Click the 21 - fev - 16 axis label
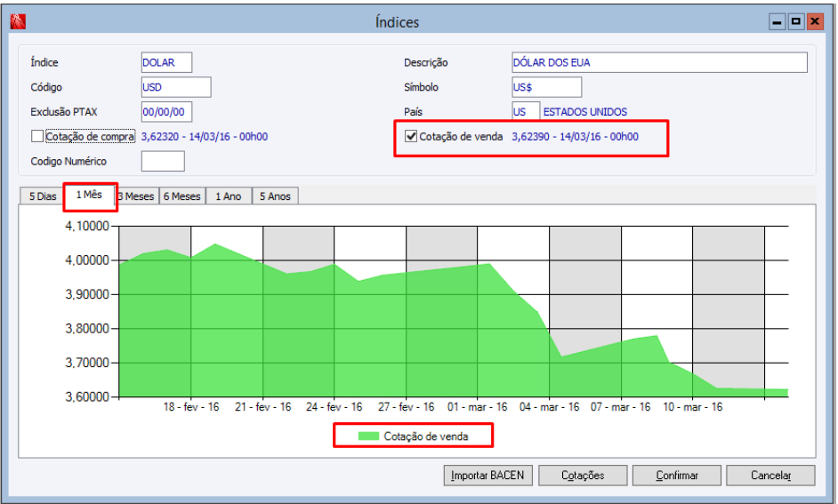 click(263, 407)
